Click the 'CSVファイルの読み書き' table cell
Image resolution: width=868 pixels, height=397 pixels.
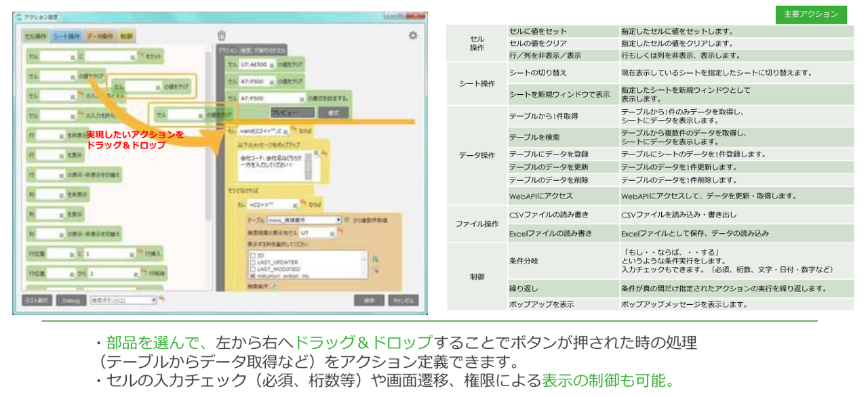tap(564, 215)
